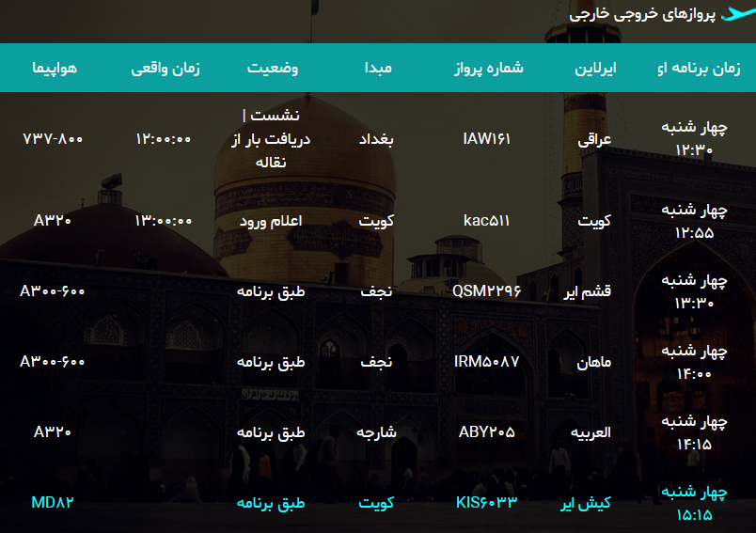Viewport: 756px width, 533px height.
Task: Click airline کویت in kac511 row
Action: 594,221
